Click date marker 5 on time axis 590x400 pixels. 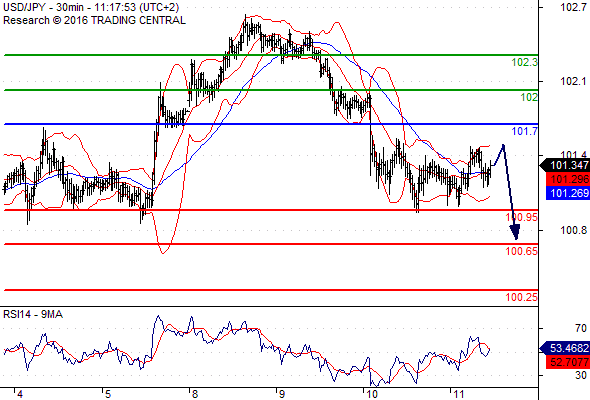[108, 394]
